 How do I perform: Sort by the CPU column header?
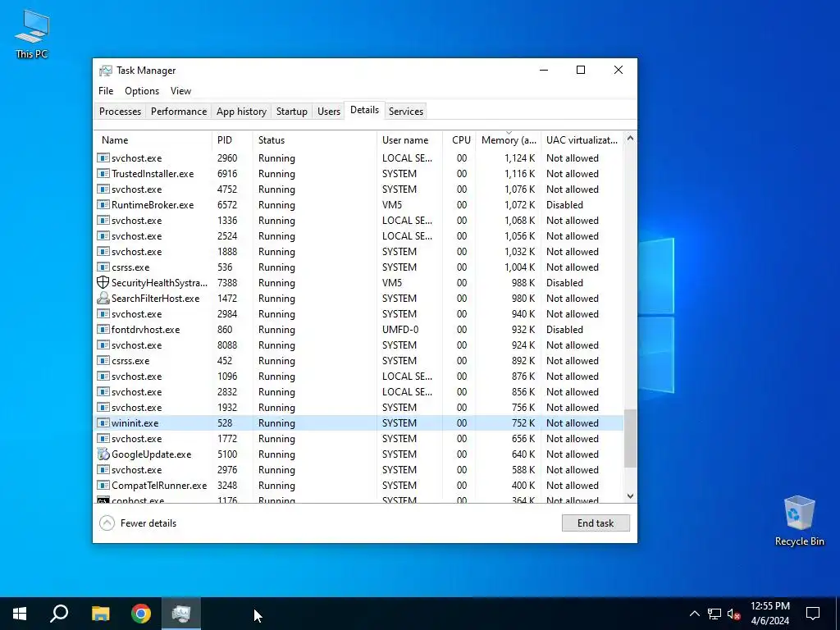point(459,139)
